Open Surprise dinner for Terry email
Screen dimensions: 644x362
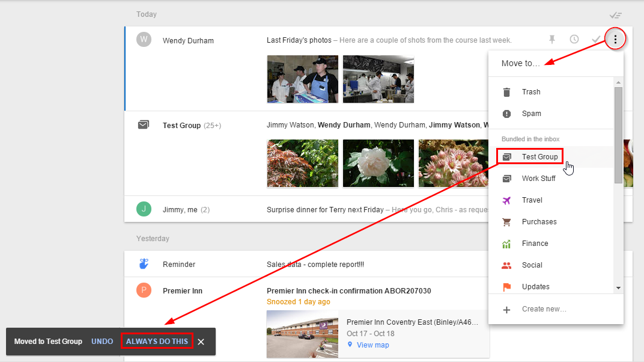[x=325, y=209]
